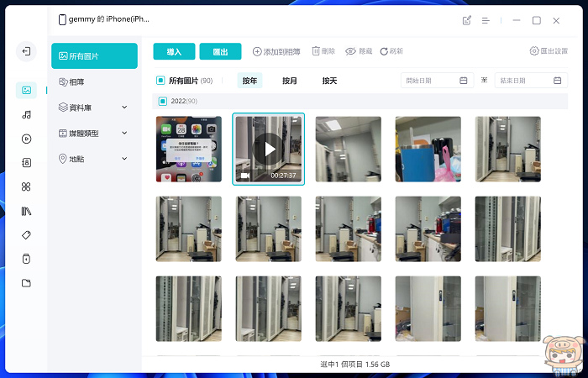
Task: Open the device storage icon in sidebar
Action: [x=26, y=259]
